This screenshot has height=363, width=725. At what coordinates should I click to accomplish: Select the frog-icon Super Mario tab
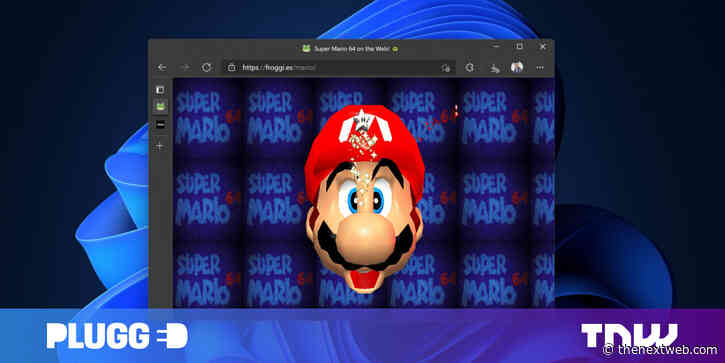(160, 106)
